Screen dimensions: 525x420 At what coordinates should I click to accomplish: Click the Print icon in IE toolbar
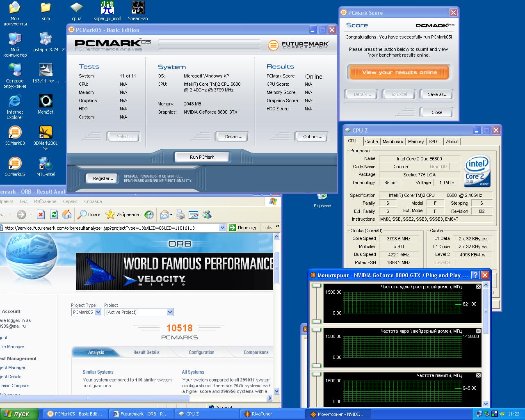tap(180, 215)
